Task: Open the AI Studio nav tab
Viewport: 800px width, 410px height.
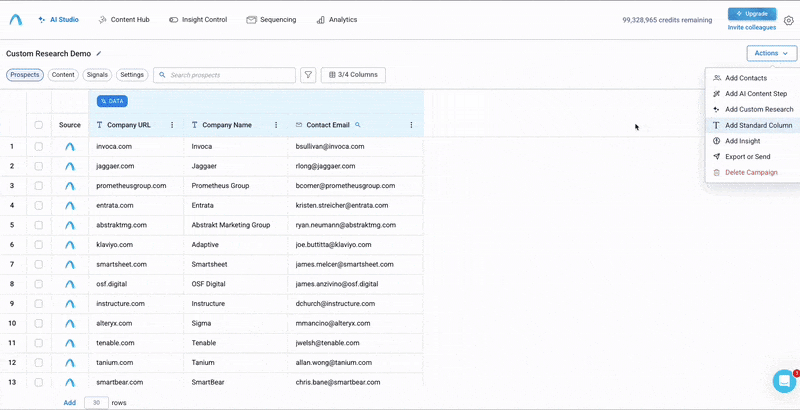Action: point(59,20)
